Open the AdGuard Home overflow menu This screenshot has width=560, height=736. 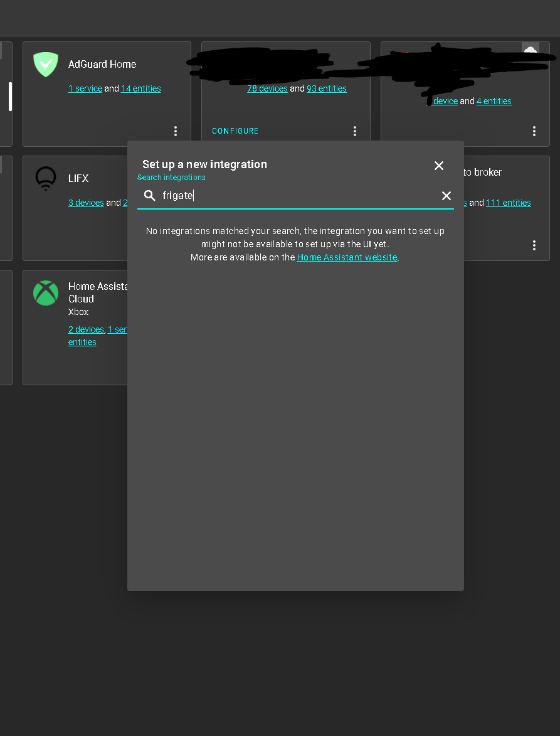click(x=176, y=131)
